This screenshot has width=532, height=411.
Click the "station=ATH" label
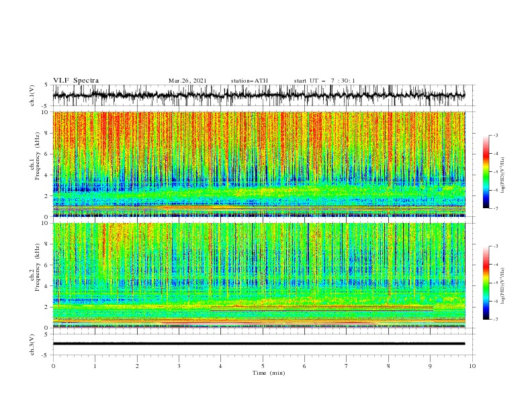pos(249,81)
